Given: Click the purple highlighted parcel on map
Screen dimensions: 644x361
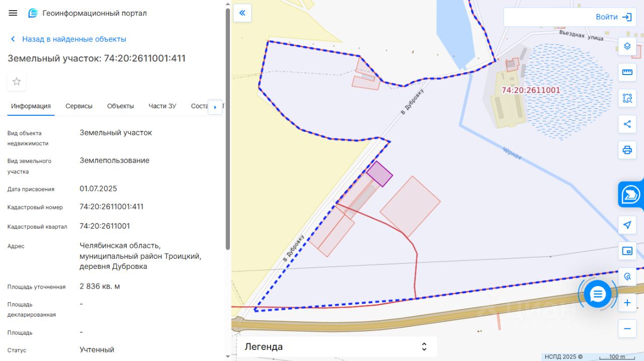Looking at the screenshot, I should tap(379, 174).
